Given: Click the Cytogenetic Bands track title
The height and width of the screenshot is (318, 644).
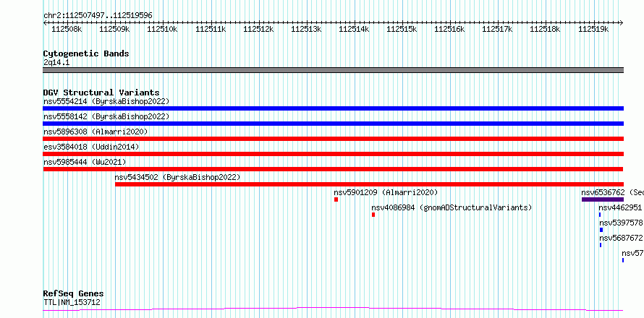Looking at the screenshot, I should click(86, 53).
